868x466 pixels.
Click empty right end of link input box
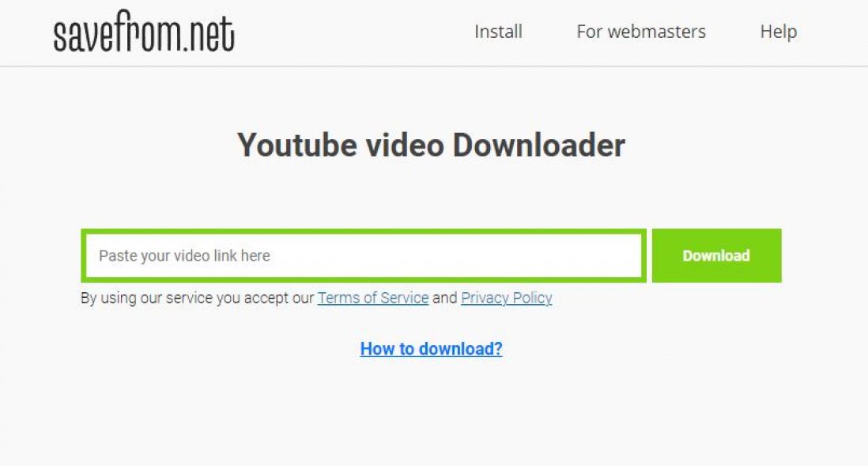(x=598, y=255)
